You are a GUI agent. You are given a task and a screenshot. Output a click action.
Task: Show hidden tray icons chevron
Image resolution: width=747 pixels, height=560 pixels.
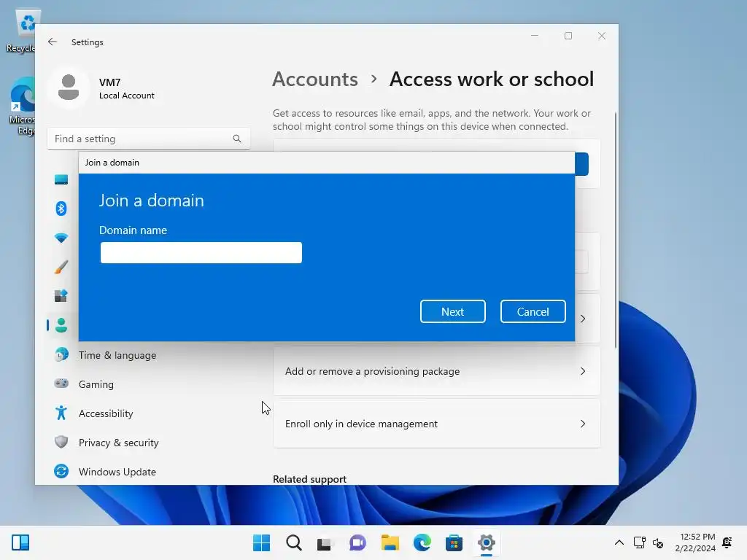click(619, 542)
